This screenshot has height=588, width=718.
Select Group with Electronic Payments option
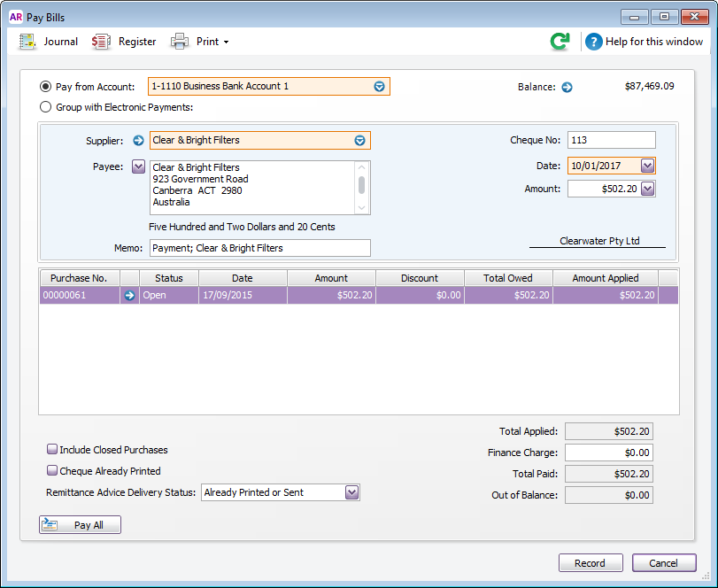point(46,107)
